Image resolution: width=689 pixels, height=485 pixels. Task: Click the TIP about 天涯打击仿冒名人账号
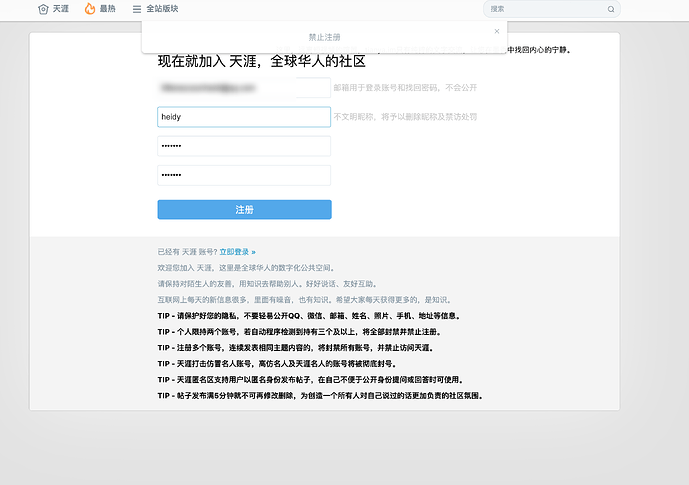coord(278,364)
